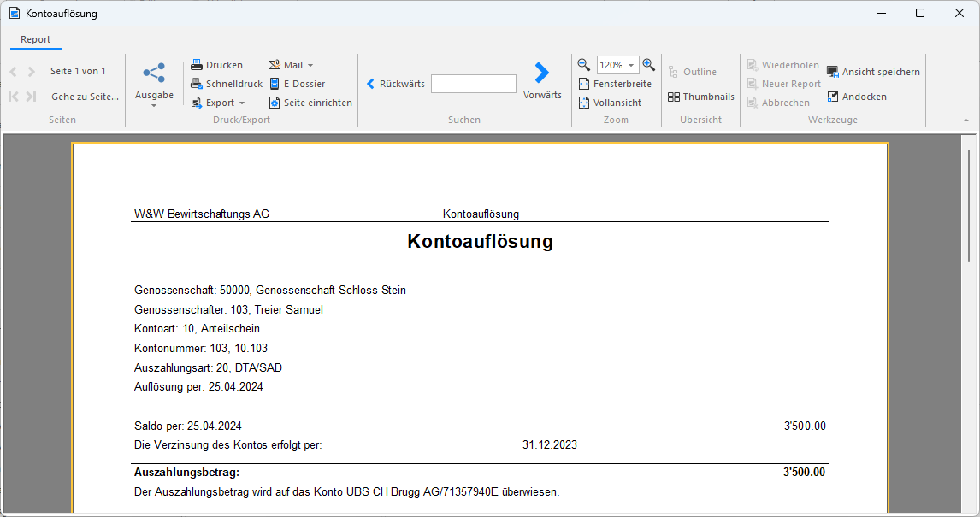Start Schnelldruck quick print
980x517 pixels.
tap(227, 84)
